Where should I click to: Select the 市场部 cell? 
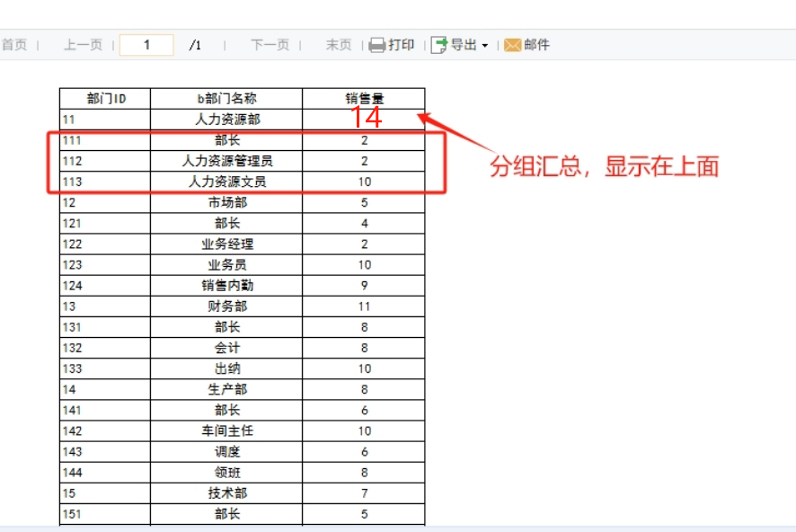(x=226, y=202)
